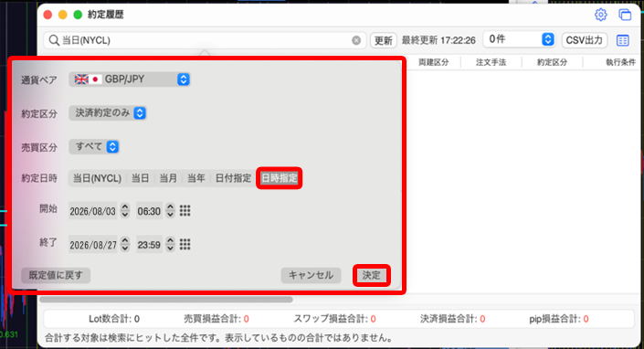Screen dimensions: 644x349
Task: Select the 日付指定 period option
Action: click(x=233, y=178)
